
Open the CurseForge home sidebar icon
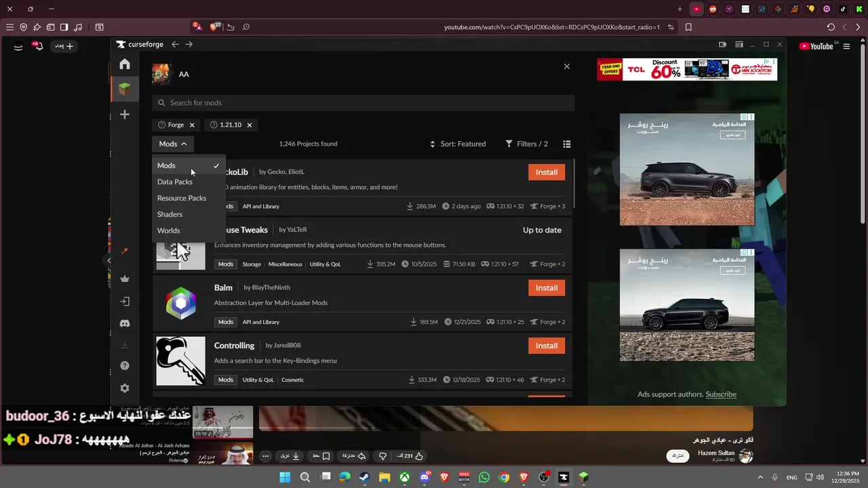pyautogui.click(x=125, y=64)
